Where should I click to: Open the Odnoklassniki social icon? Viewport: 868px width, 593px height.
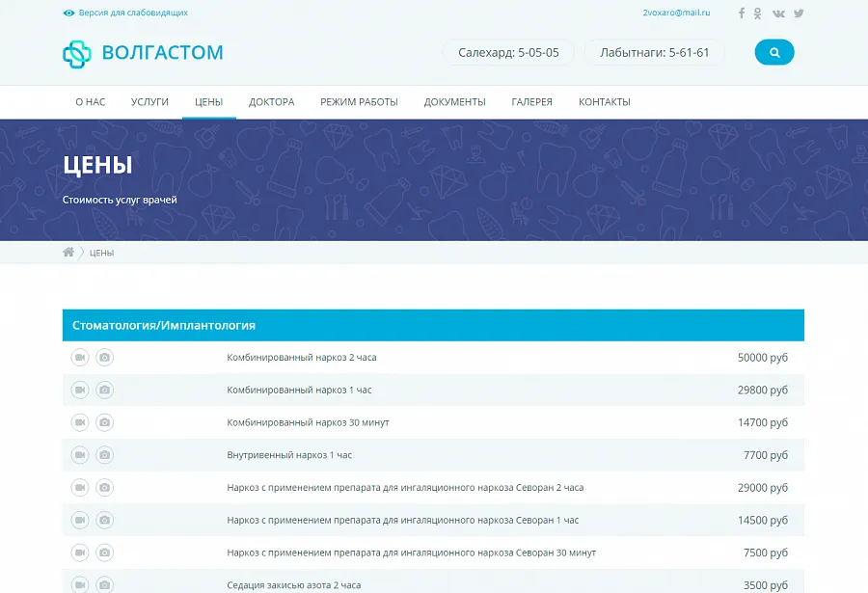757,13
